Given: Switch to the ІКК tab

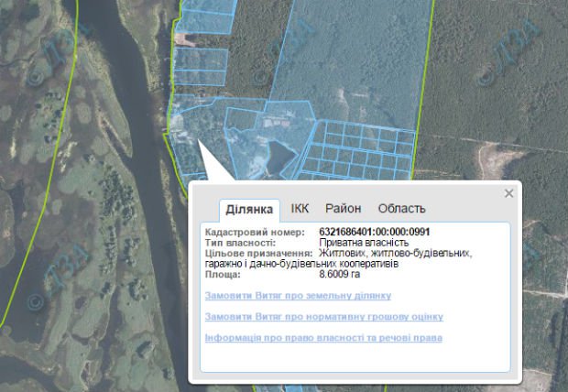Looking at the screenshot, I should click(300, 209).
